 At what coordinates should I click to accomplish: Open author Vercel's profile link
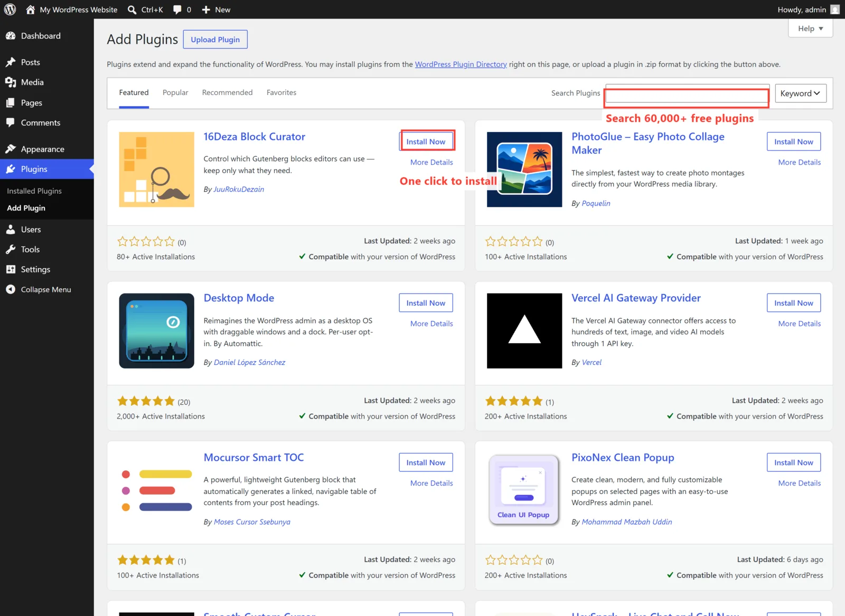click(x=591, y=363)
